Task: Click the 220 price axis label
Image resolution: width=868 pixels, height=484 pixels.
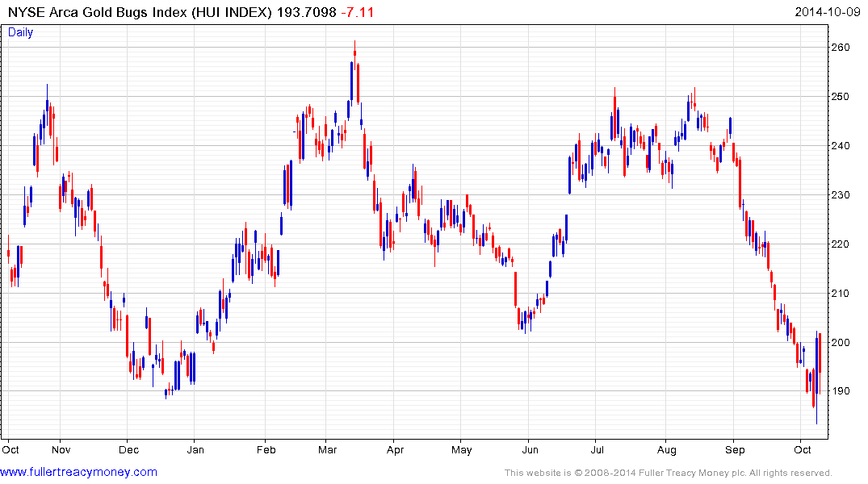Action: tap(841, 244)
